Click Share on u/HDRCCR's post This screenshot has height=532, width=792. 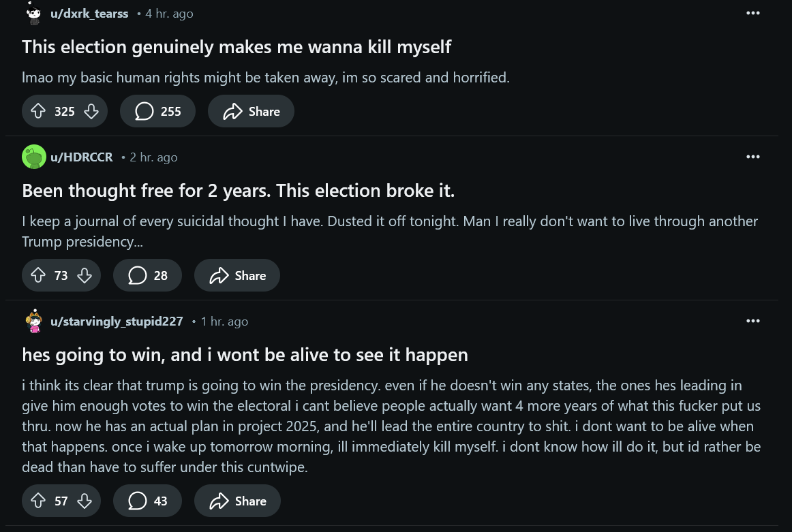(237, 275)
